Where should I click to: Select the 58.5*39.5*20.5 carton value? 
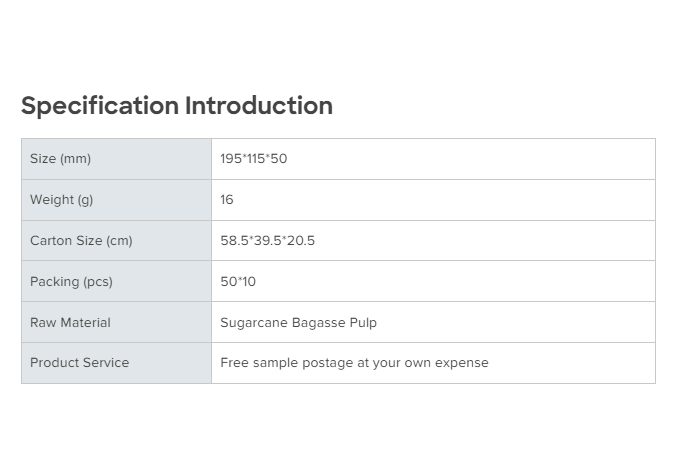pos(267,241)
